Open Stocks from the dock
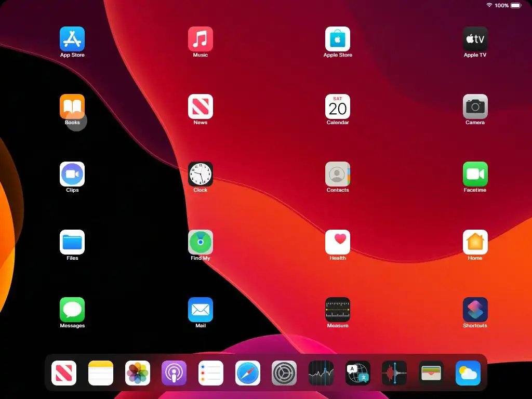Screen dimensions: 532x399 (x=321, y=373)
